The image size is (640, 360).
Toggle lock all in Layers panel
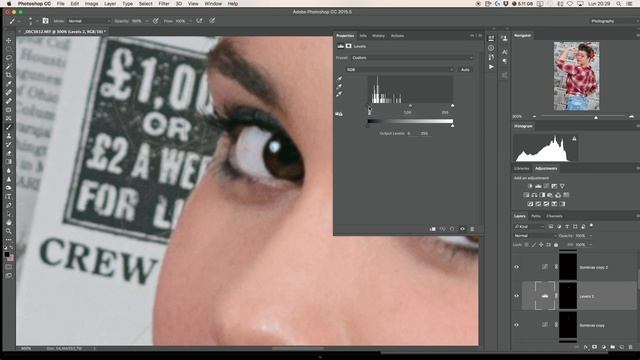(556, 244)
